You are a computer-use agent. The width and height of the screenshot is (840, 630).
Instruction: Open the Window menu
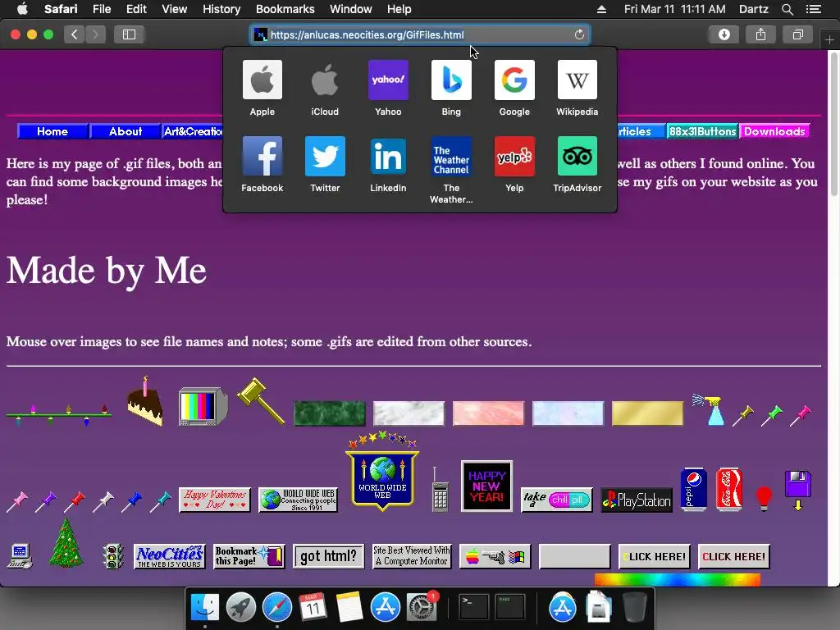[x=350, y=9]
